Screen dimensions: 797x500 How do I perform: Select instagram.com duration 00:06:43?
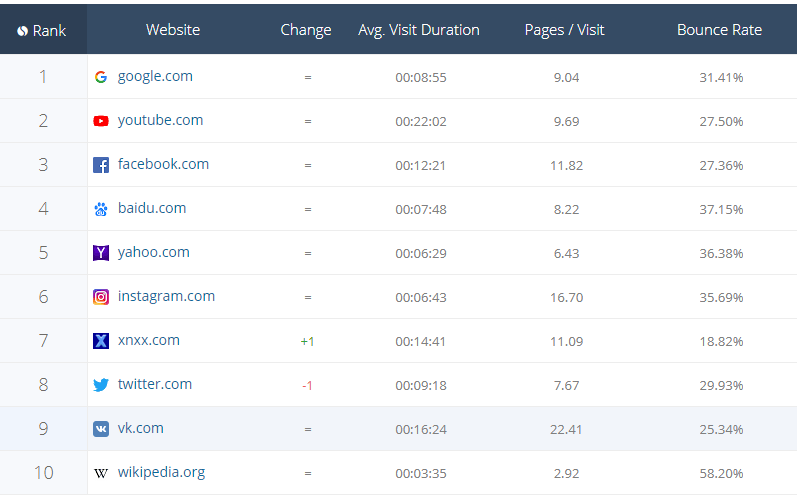[x=421, y=298]
